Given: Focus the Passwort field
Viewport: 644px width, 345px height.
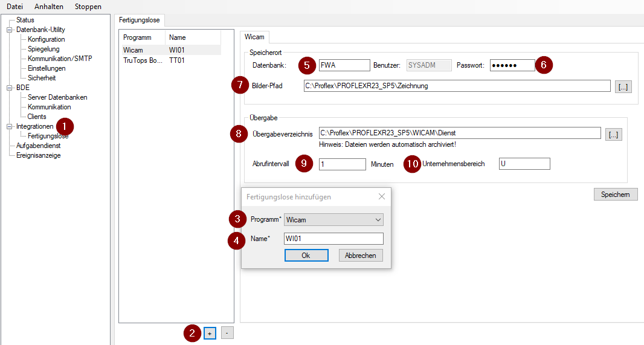Looking at the screenshot, I should point(512,65).
